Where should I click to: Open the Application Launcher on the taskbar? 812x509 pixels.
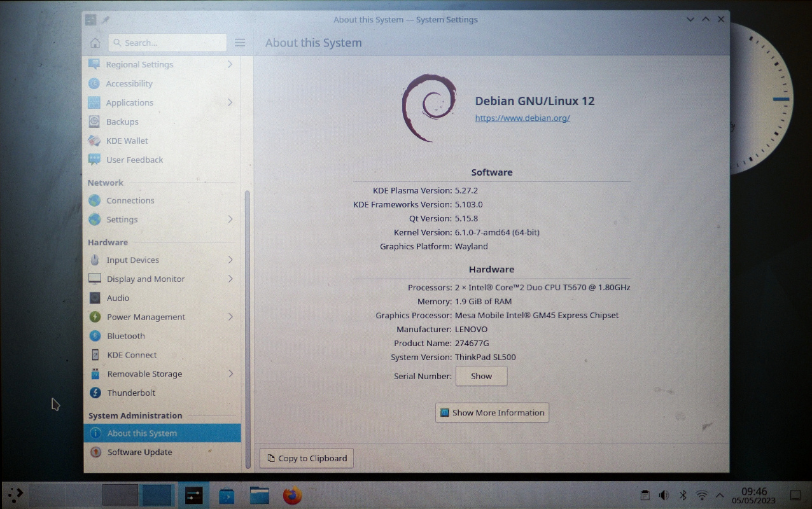pyautogui.click(x=16, y=494)
